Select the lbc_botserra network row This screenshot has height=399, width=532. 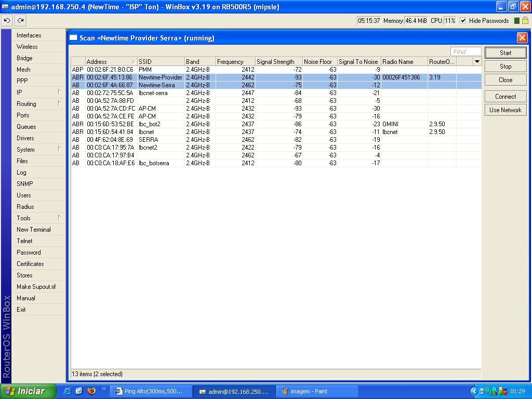[276, 163]
